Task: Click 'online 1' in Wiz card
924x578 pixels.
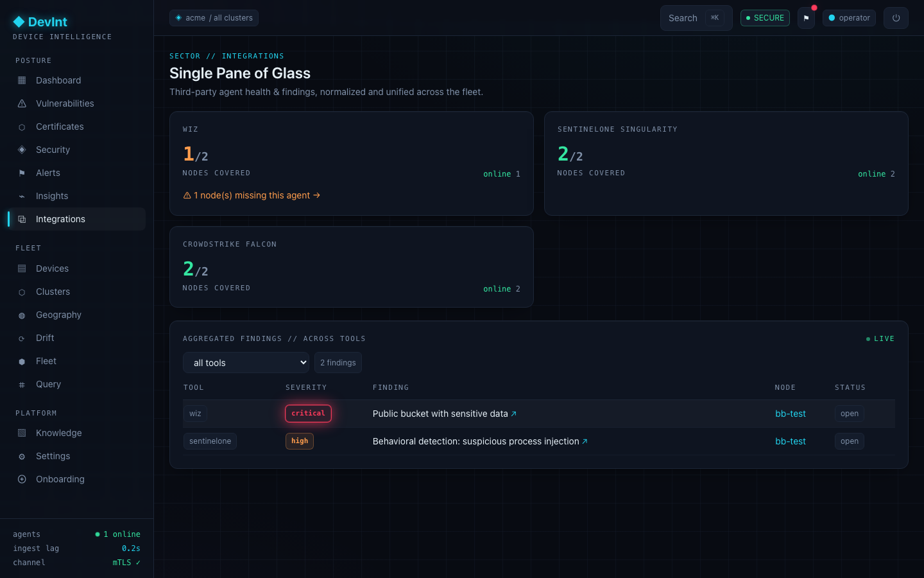Action: (502, 174)
